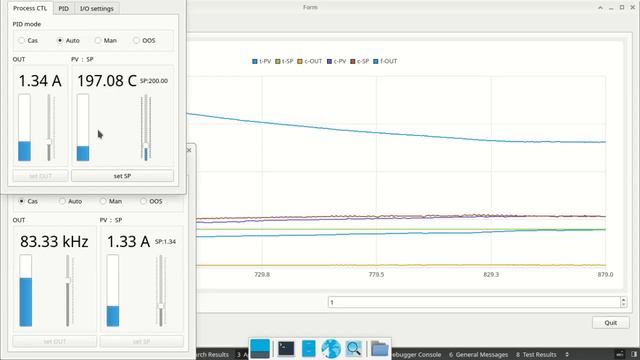Adjust the 1.33 A setpoint slider

161,306
